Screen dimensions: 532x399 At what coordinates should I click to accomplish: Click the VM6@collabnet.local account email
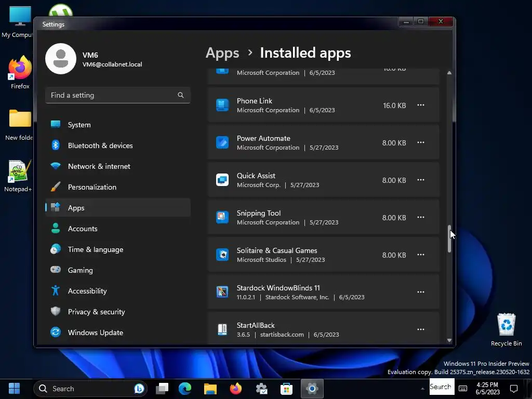tap(112, 64)
